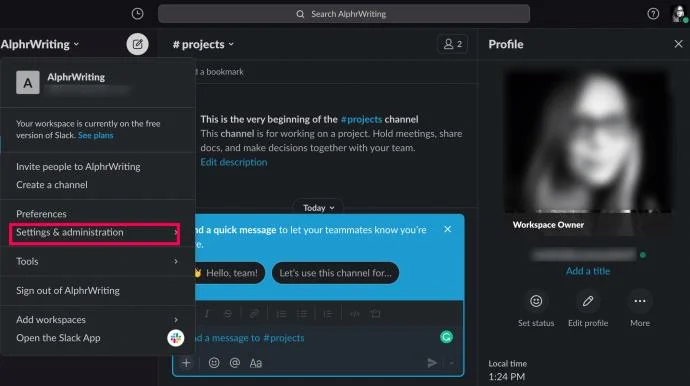
Task: Dismiss the quick message banner
Action: [448, 229]
